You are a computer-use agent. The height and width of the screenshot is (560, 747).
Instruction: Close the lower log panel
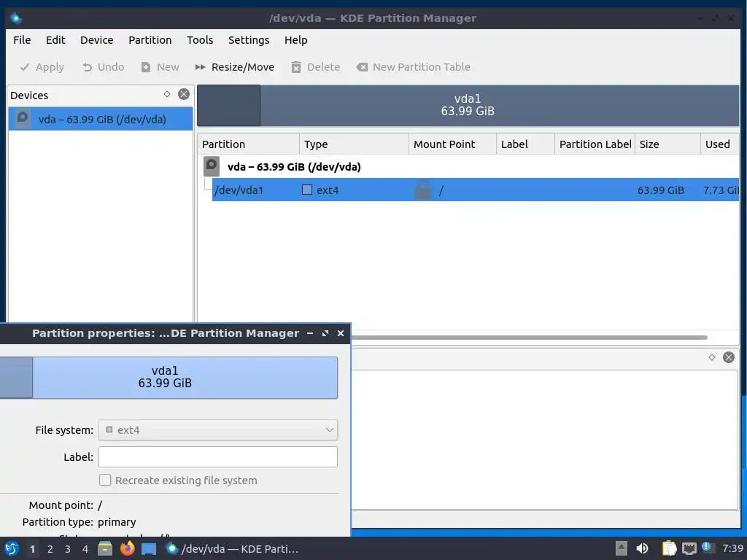[729, 357]
